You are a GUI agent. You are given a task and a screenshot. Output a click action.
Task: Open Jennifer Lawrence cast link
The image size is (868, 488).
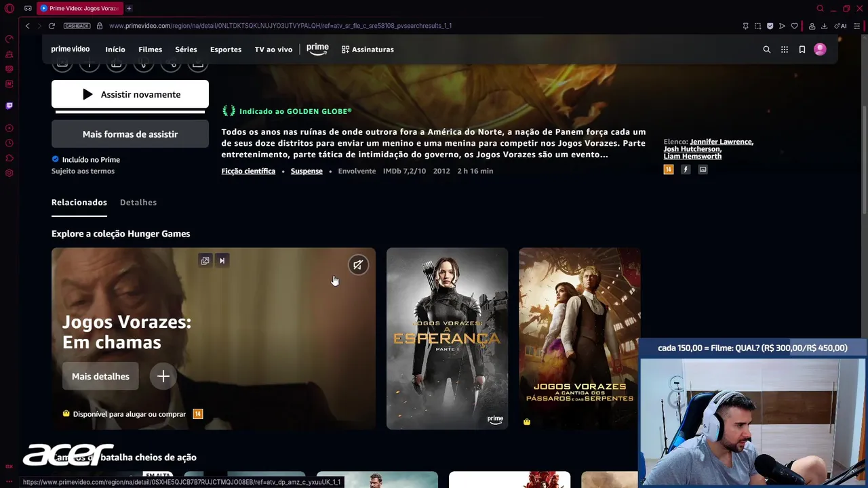[x=722, y=142]
